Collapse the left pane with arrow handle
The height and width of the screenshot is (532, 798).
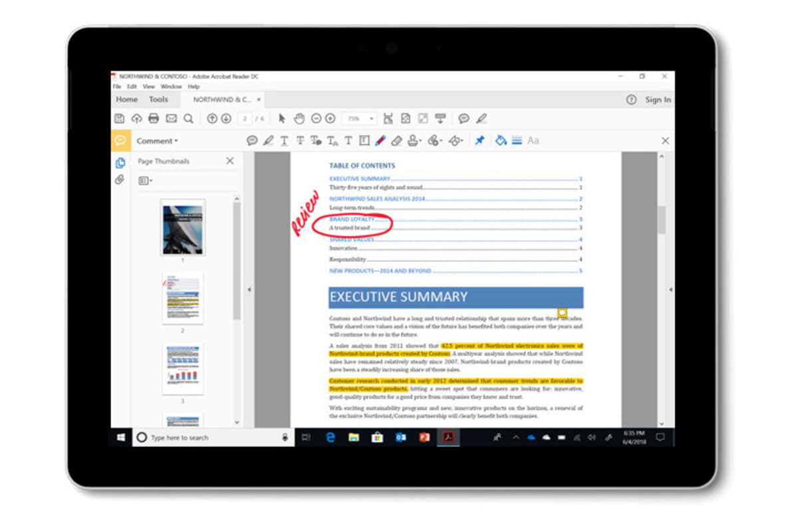[249, 290]
